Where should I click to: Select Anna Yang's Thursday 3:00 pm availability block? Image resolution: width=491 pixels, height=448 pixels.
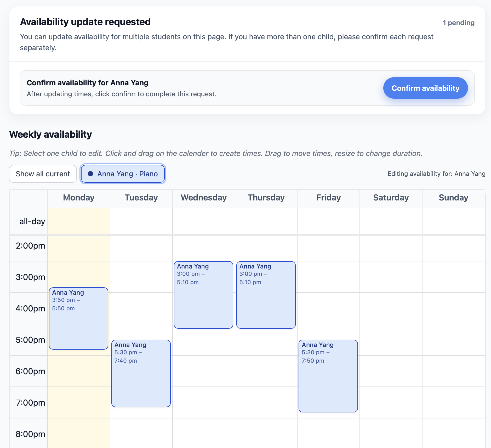point(266,294)
